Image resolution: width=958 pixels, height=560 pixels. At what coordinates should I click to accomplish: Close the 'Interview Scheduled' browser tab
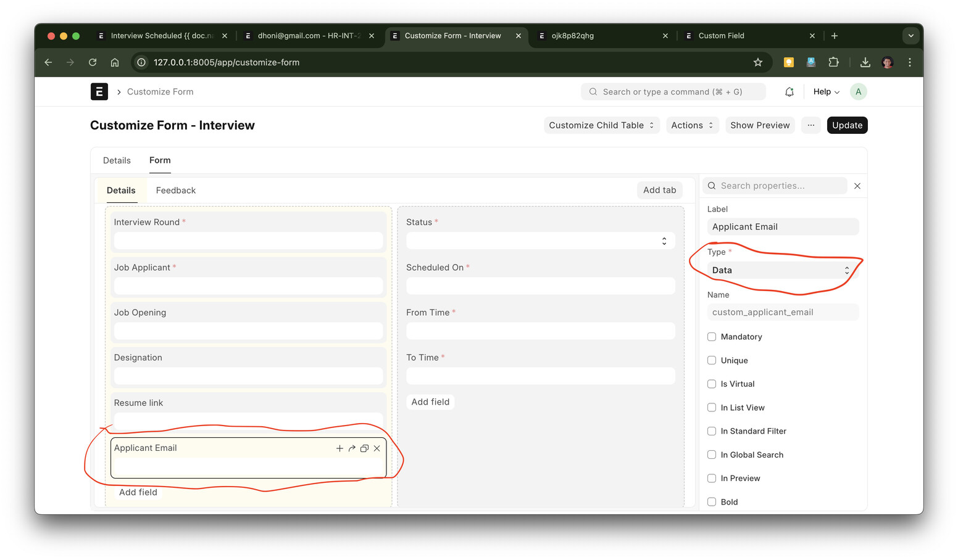(x=225, y=36)
